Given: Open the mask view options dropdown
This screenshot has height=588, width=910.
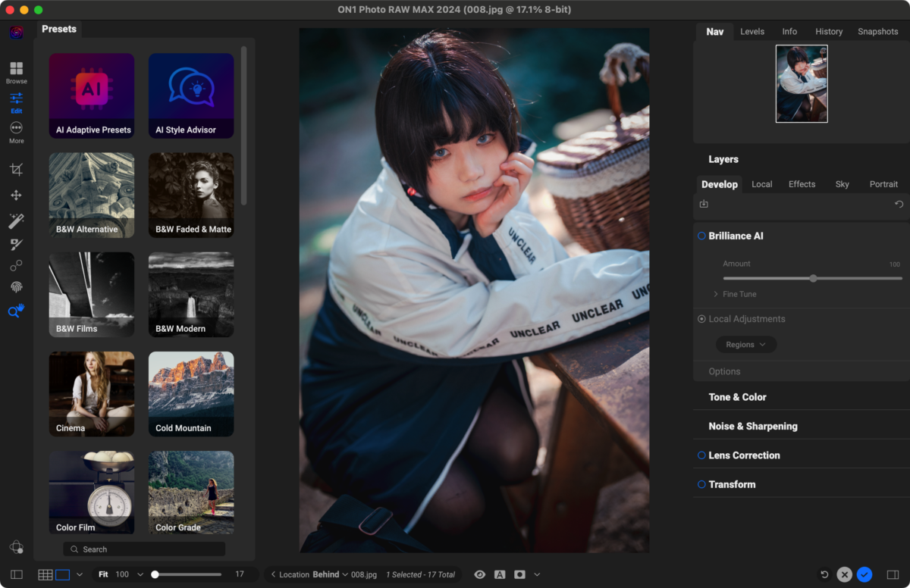Looking at the screenshot, I should [x=537, y=574].
